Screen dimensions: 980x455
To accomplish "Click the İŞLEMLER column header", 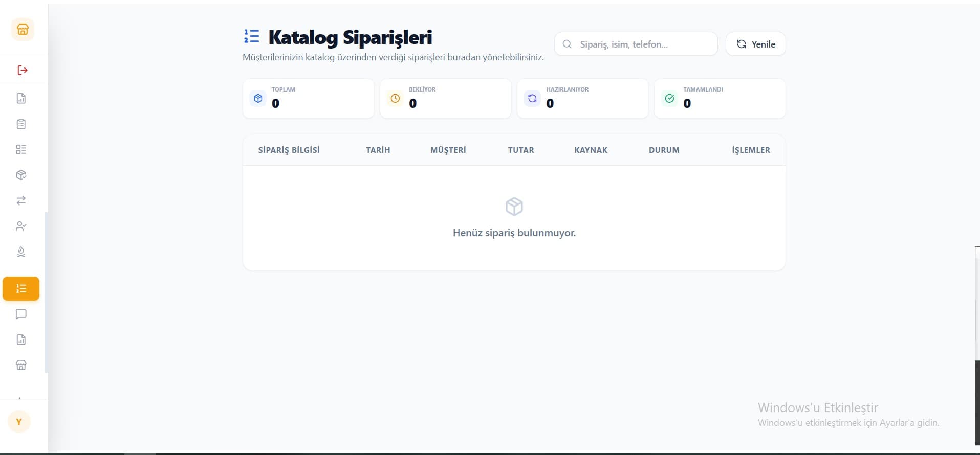I will coord(751,150).
